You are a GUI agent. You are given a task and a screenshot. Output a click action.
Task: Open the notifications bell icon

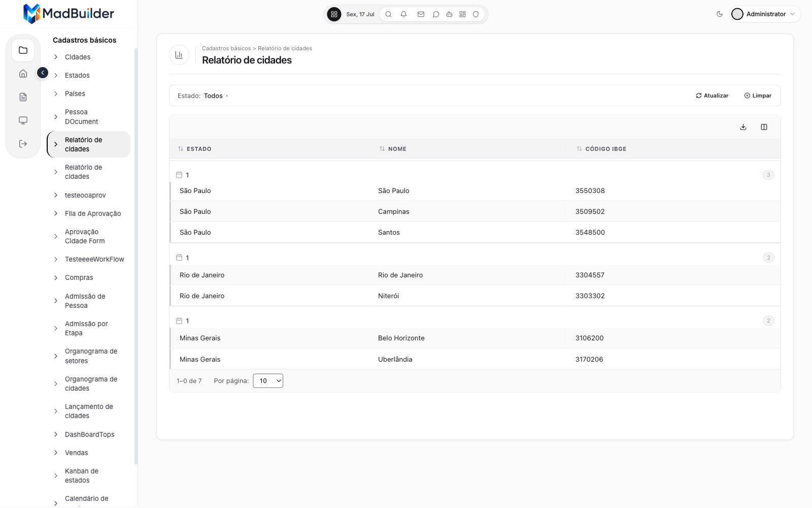pyautogui.click(x=403, y=14)
